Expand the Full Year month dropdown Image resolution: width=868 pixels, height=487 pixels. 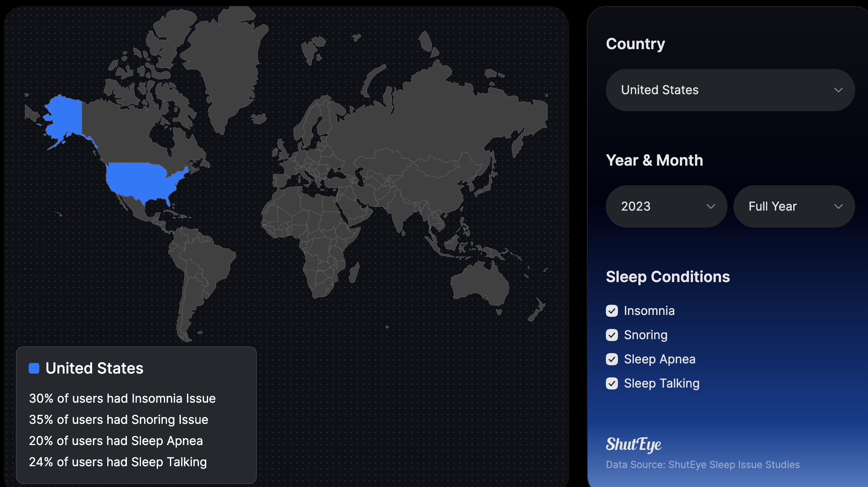tap(794, 206)
